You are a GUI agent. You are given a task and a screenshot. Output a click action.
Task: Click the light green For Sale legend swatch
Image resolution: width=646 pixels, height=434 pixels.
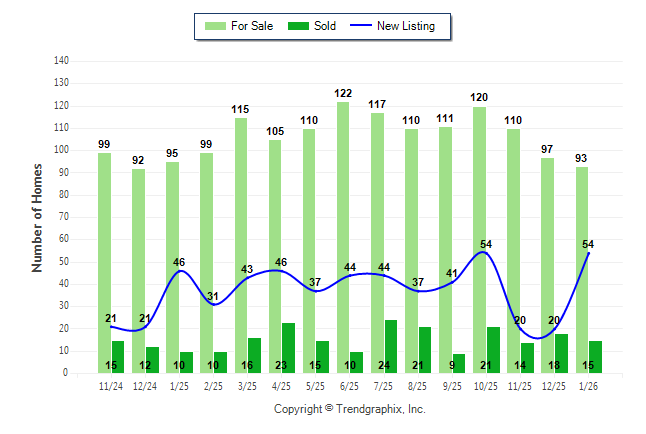pyautogui.click(x=213, y=26)
